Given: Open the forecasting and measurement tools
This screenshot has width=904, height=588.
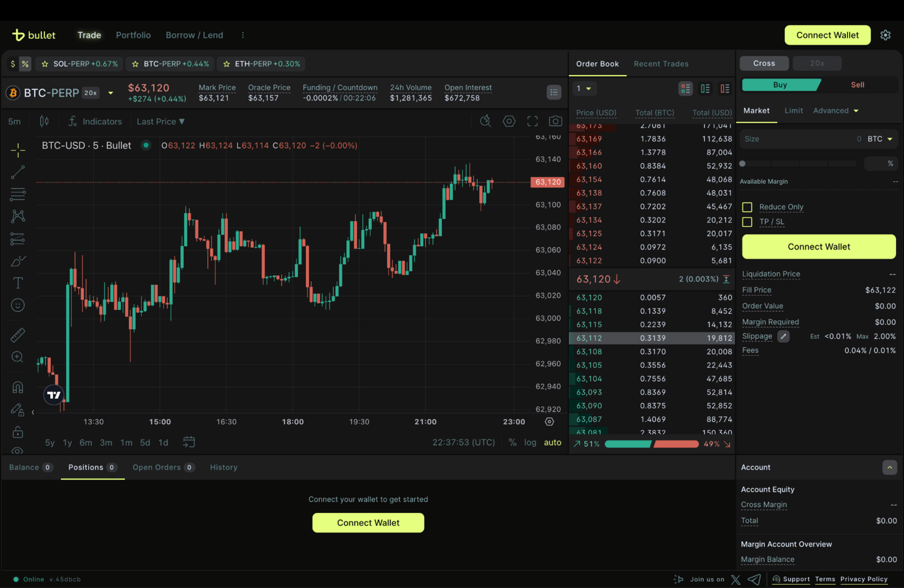Looking at the screenshot, I should pos(18,239).
